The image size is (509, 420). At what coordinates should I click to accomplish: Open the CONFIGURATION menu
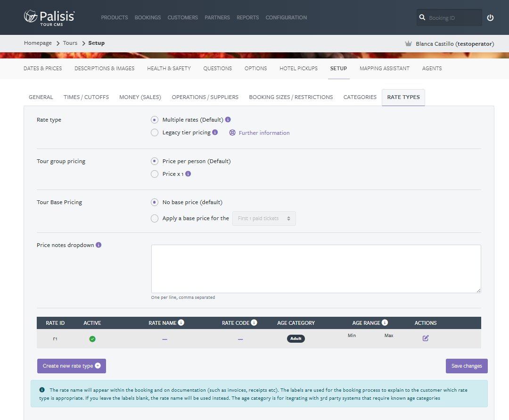pos(286,17)
